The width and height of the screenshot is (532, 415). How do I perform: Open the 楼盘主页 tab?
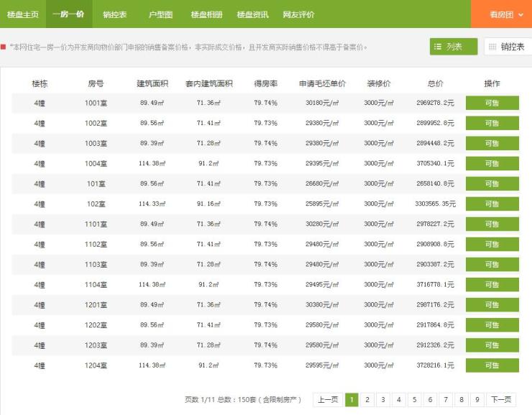[23, 14]
